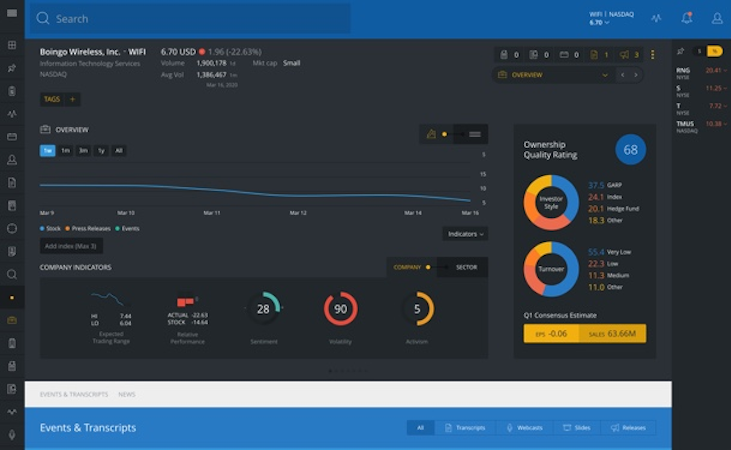Viewport: 731px width, 450px height.
Task: Select the All time range
Action: 119,151
